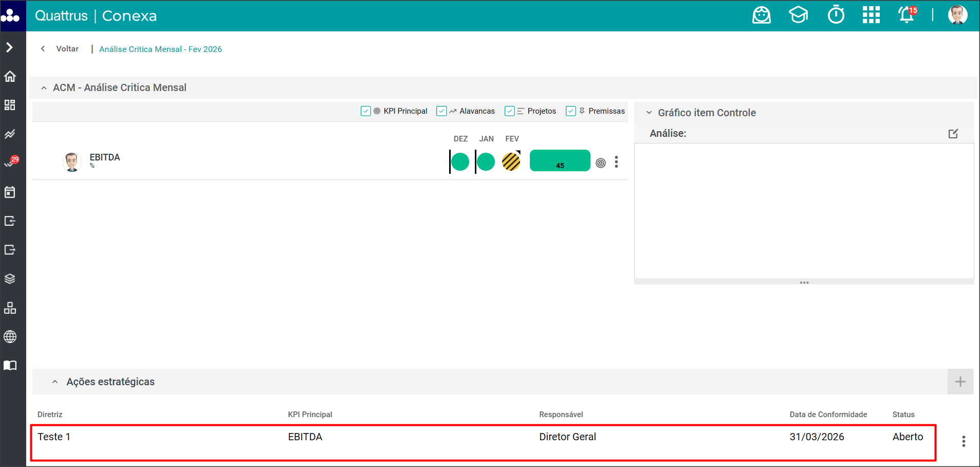The height and width of the screenshot is (467, 980).
Task: Click the target icon beside EBITDA bar
Action: [x=601, y=163]
